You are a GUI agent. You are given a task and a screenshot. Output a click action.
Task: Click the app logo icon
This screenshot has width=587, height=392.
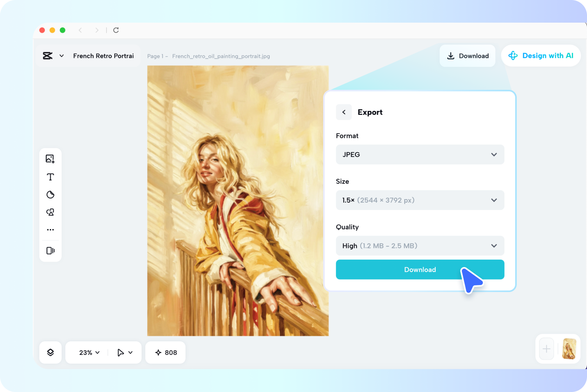48,55
